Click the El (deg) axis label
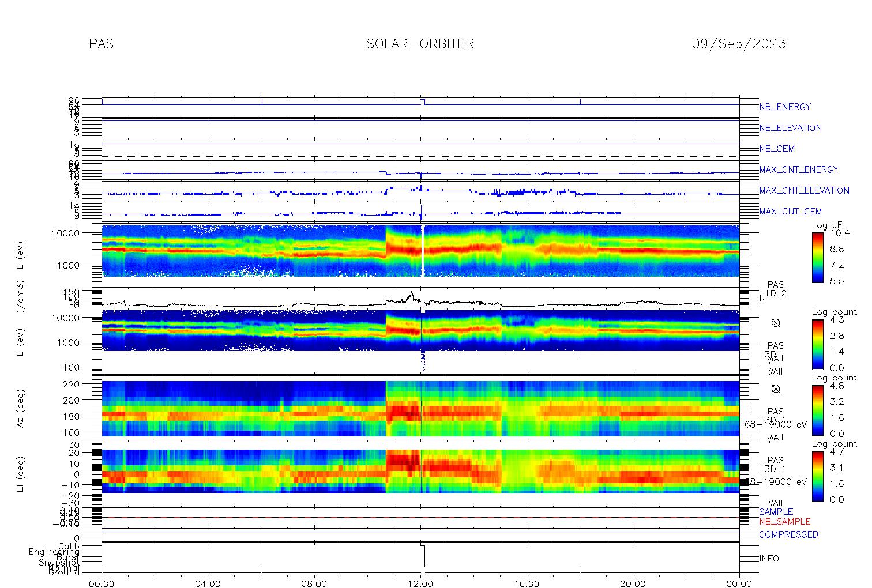The image size is (872, 588). tap(21, 474)
